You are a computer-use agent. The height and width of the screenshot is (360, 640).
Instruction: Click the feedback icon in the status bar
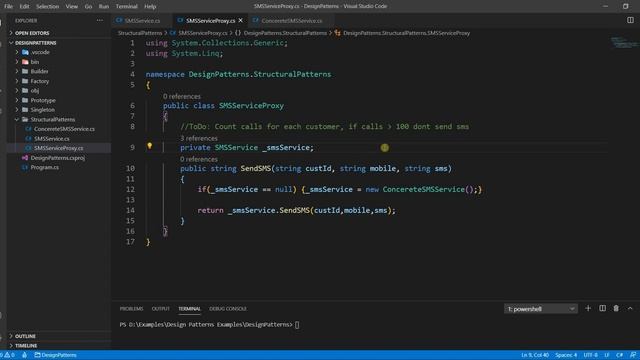coord(632,355)
